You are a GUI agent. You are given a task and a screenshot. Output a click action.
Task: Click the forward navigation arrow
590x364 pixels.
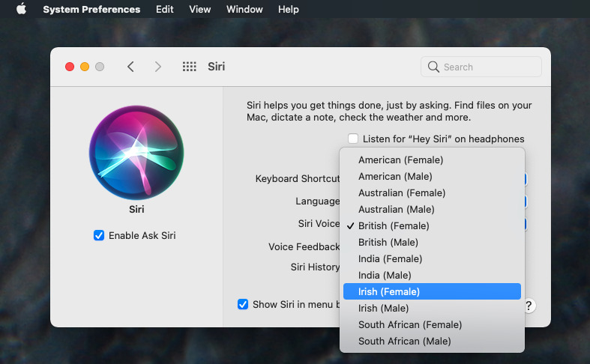157,67
